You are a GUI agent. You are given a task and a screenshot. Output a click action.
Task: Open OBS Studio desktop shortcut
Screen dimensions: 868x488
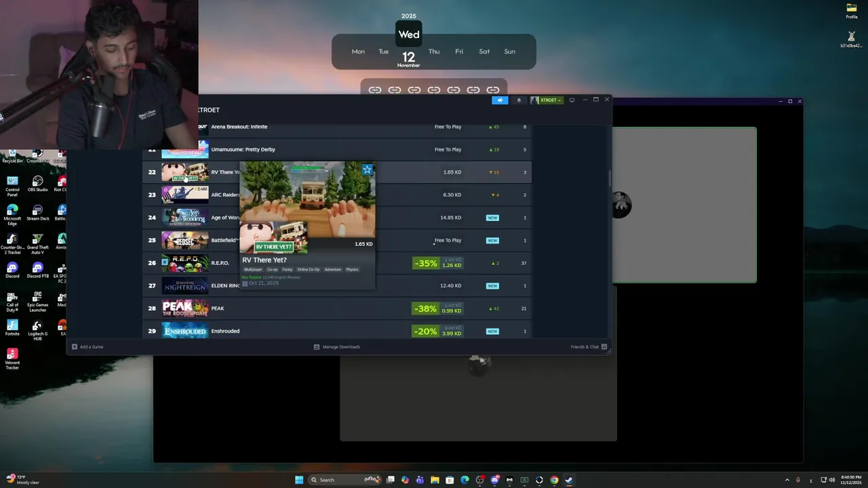[x=37, y=184]
